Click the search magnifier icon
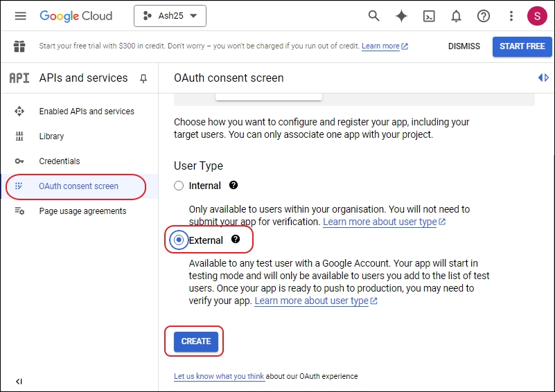This screenshot has width=555, height=392. (373, 16)
